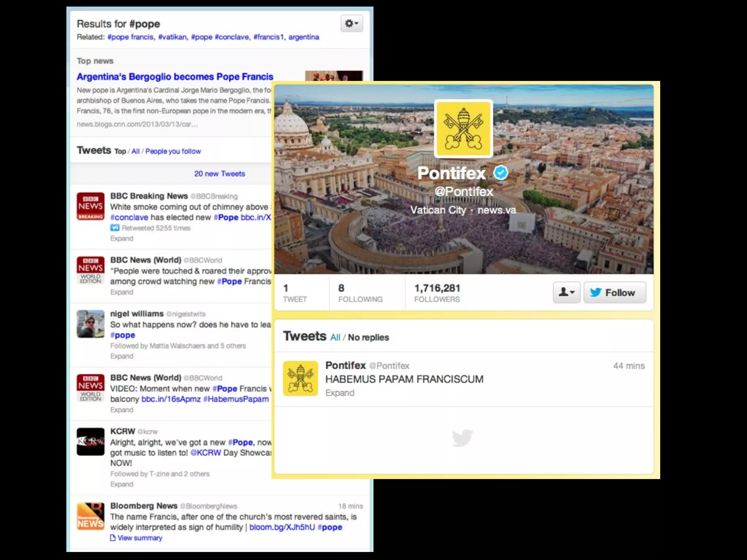
Task: Click the KCRW avatar icon
Action: tap(90, 442)
